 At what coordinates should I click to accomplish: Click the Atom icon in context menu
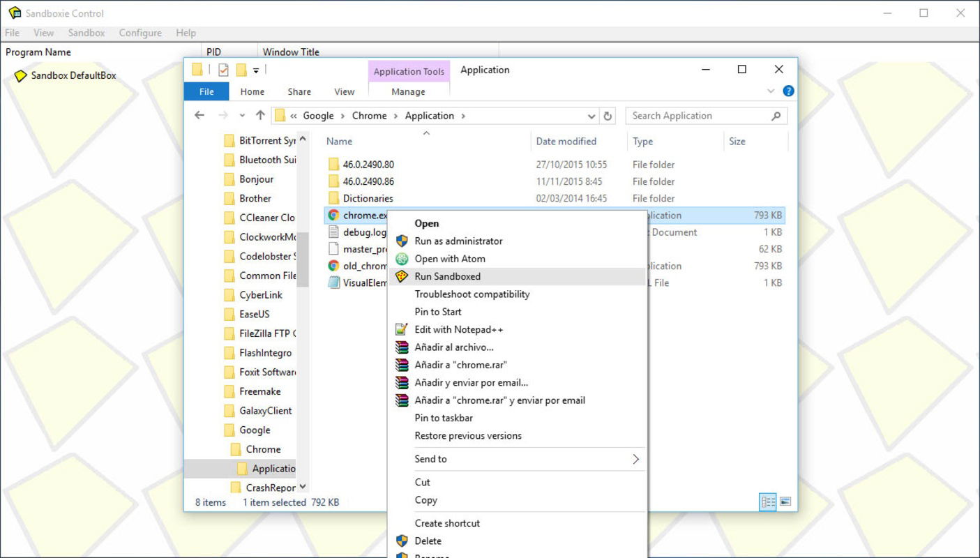[x=402, y=259]
